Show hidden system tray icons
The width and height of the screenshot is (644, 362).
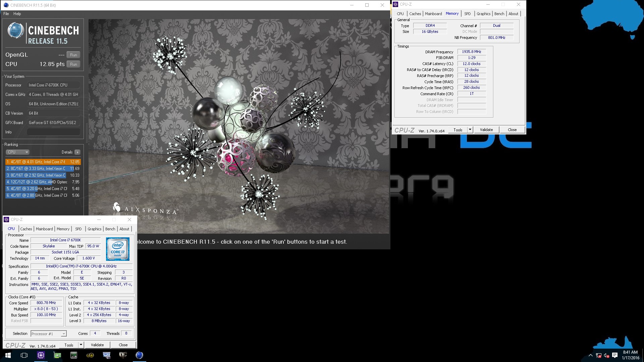click(x=591, y=355)
